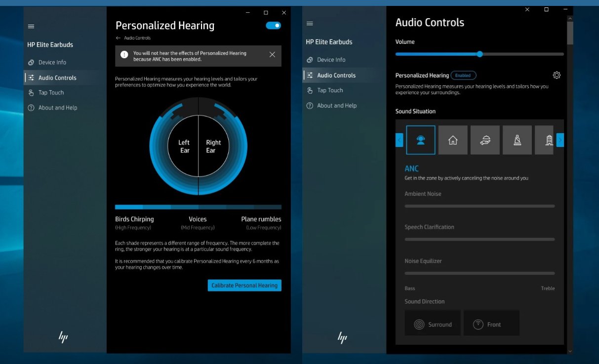The width and height of the screenshot is (599, 364).
Task: Click HP logo in left window
Action: tap(63, 337)
